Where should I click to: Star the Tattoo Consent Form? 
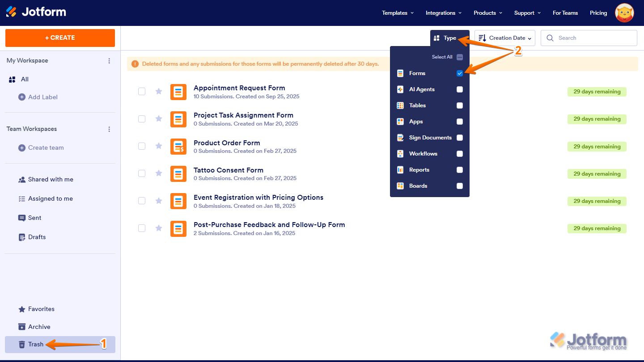(x=158, y=173)
